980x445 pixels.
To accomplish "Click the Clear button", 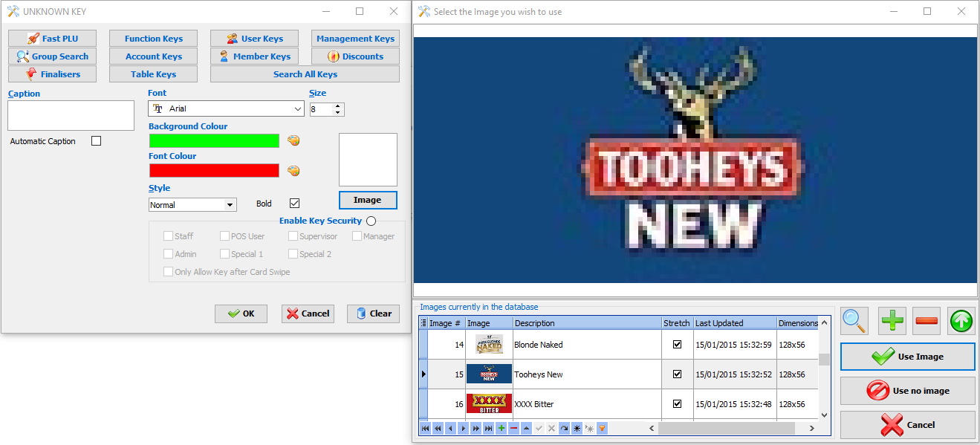I will point(373,314).
